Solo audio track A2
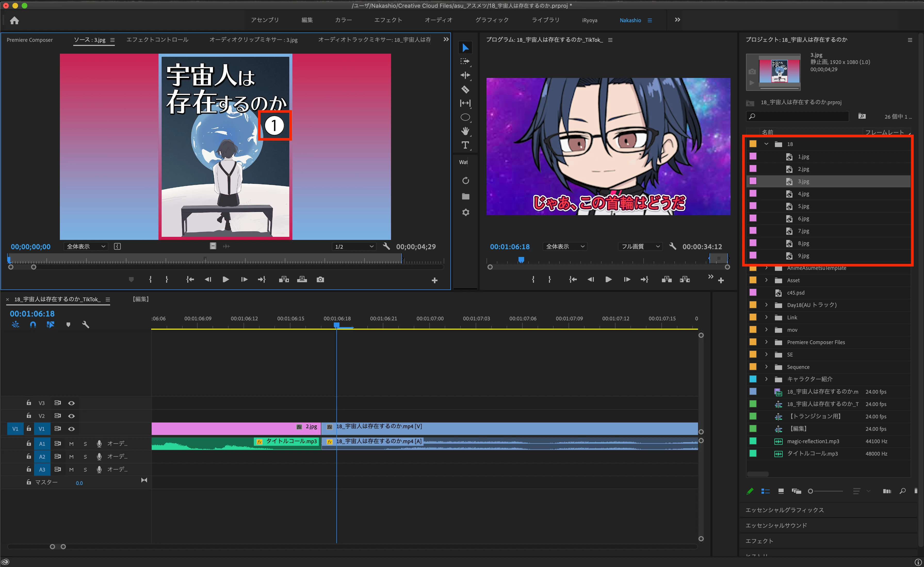This screenshot has height=567, width=924. [85, 457]
